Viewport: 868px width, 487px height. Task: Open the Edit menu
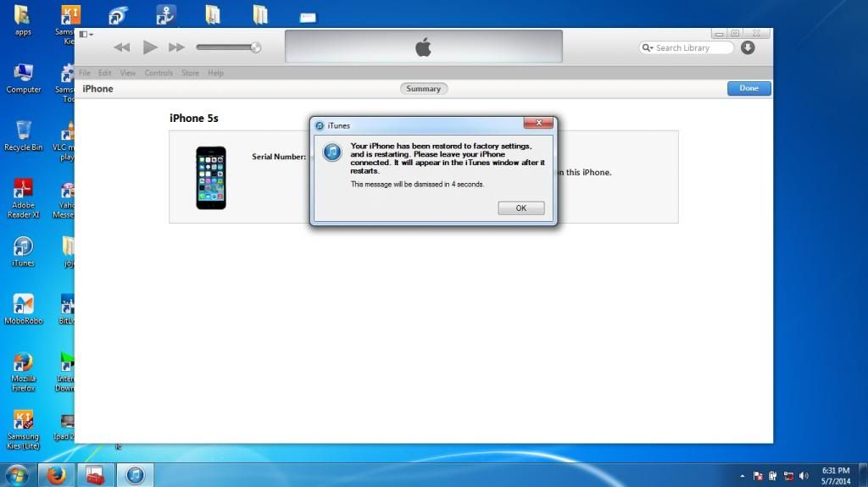[x=104, y=73]
